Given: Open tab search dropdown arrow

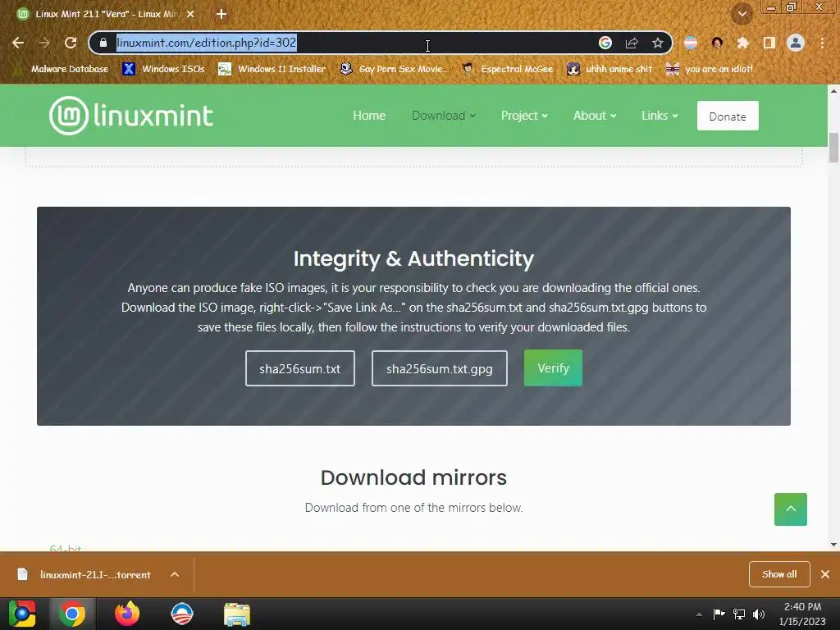Looking at the screenshot, I should pyautogui.click(x=742, y=14).
